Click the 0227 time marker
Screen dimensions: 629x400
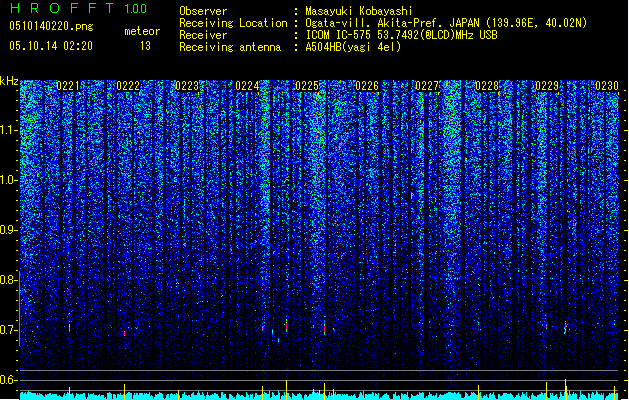[x=427, y=86]
